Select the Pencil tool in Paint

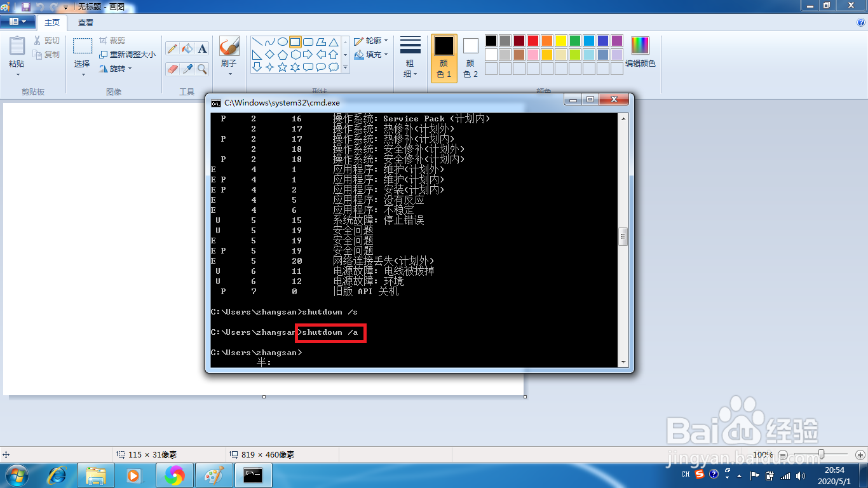[172, 48]
